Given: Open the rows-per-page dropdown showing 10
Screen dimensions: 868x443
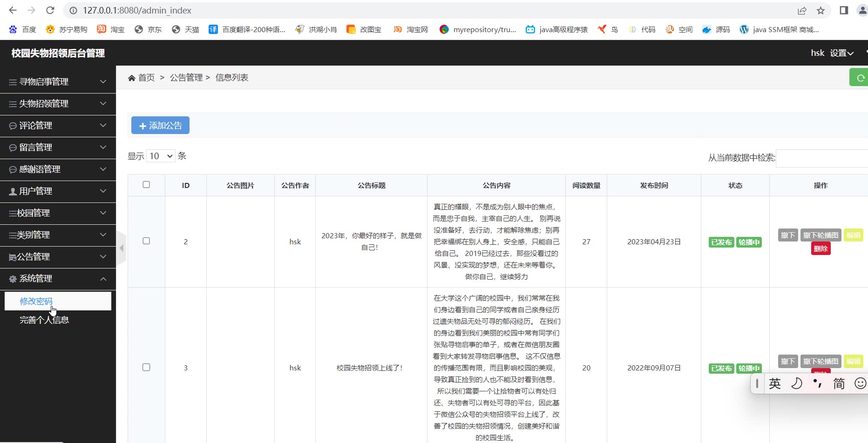Looking at the screenshot, I should 161,156.
